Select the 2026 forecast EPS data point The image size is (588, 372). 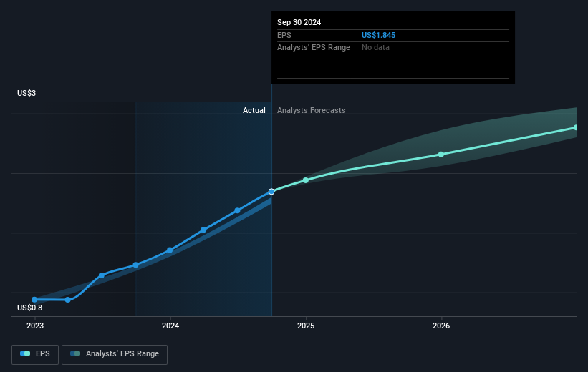pyautogui.click(x=441, y=155)
